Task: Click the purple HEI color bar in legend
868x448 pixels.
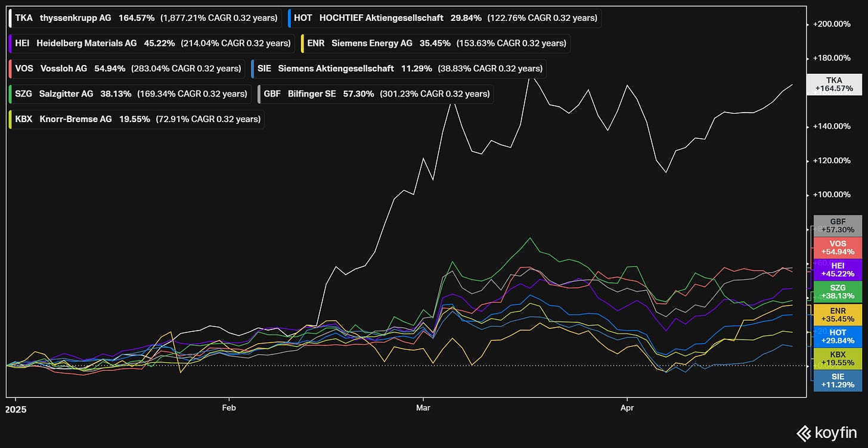Action: coord(11,43)
